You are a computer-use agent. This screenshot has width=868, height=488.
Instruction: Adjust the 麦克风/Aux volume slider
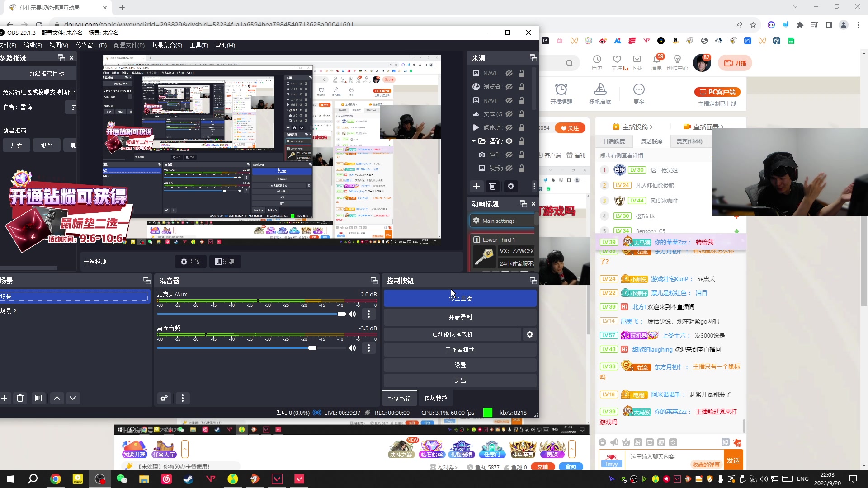point(341,314)
